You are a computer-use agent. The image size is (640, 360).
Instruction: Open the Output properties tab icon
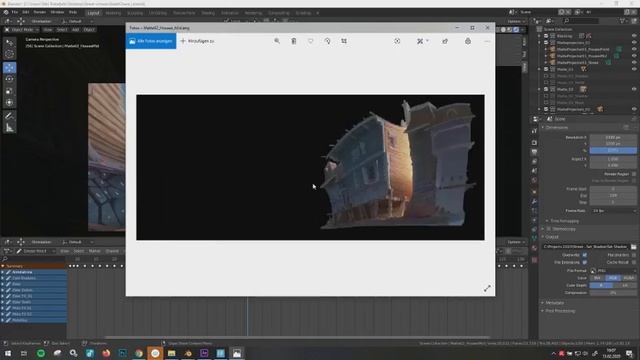pos(534,152)
